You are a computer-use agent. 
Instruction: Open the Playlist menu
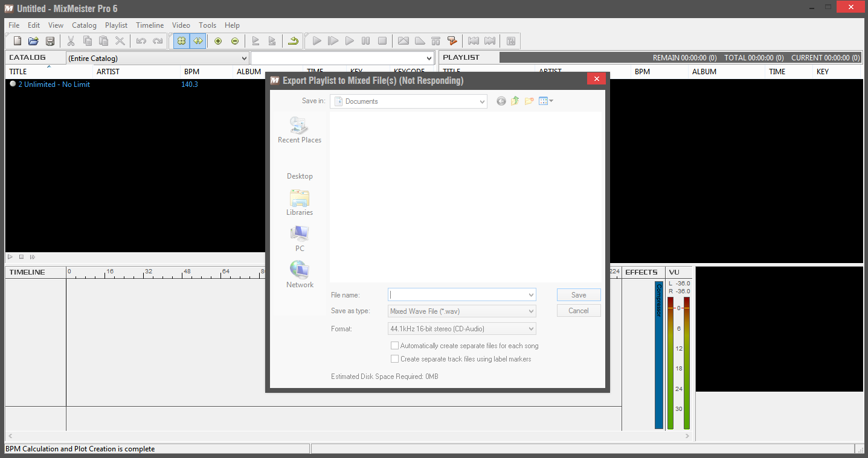coord(116,25)
